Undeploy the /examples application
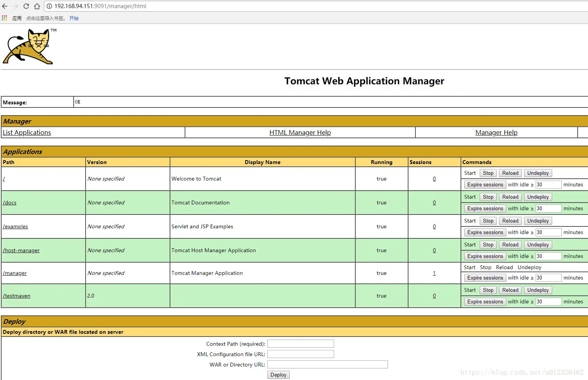Viewport: 588px width, 380px height. (538, 221)
